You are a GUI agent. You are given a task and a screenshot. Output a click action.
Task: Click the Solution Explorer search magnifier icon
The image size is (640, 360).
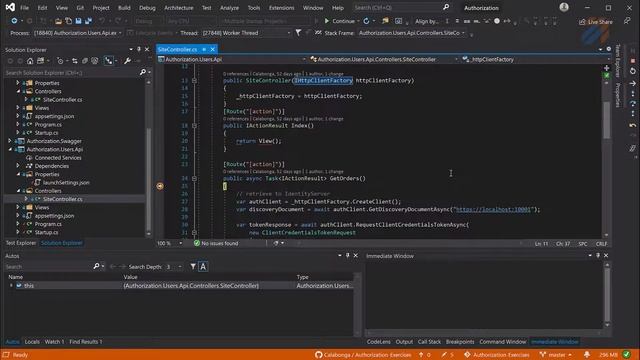(143, 72)
